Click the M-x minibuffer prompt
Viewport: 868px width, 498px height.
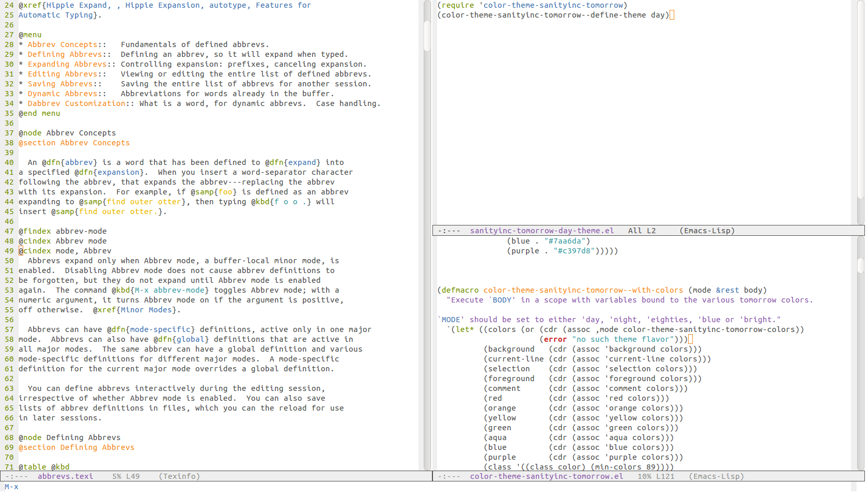11,487
